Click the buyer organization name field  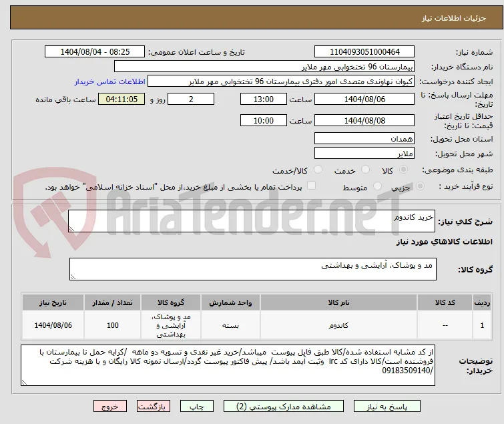tap(264, 67)
